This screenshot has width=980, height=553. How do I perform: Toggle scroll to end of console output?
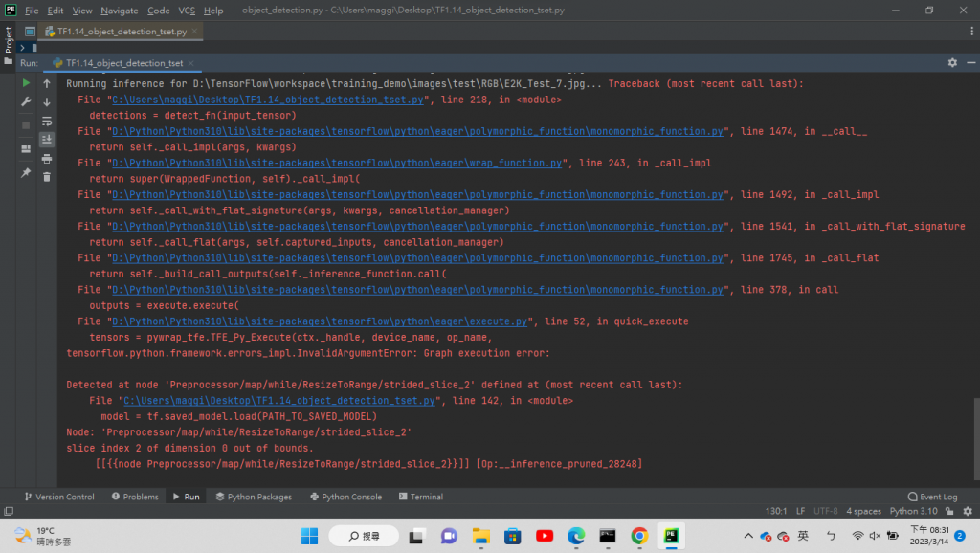47,140
